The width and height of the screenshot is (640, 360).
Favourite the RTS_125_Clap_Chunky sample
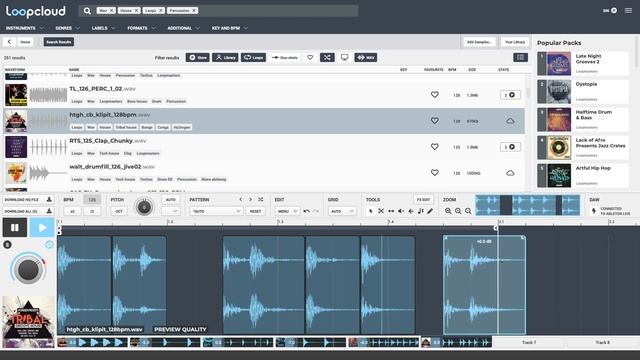coord(435,147)
